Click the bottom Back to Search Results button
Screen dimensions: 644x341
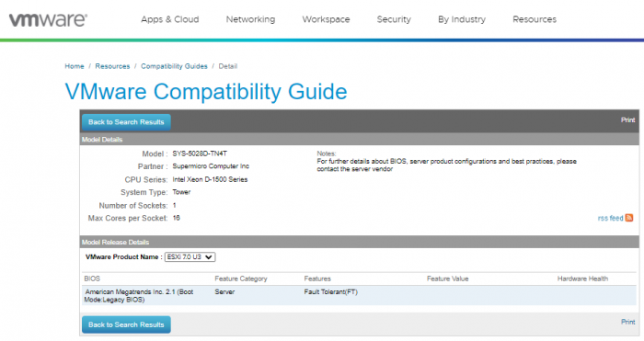(x=126, y=324)
